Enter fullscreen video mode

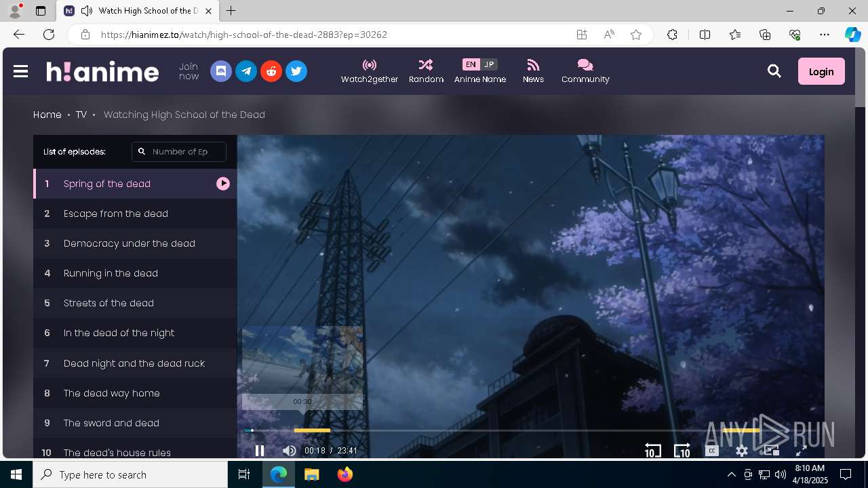[x=801, y=451]
